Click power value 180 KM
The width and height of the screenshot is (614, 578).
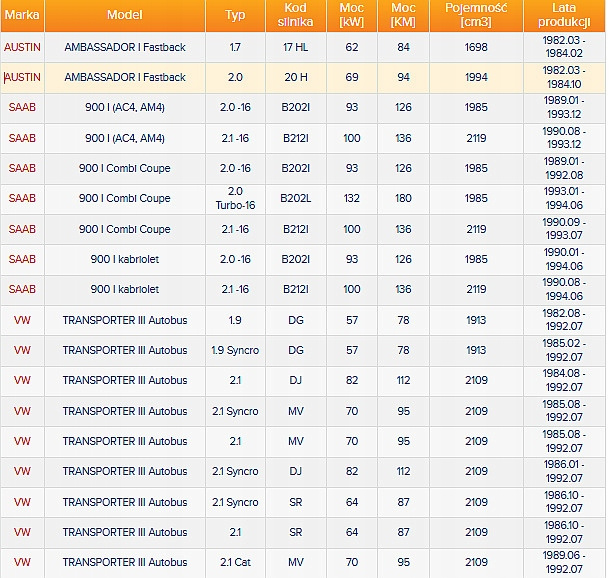click(x=403, y=198)
